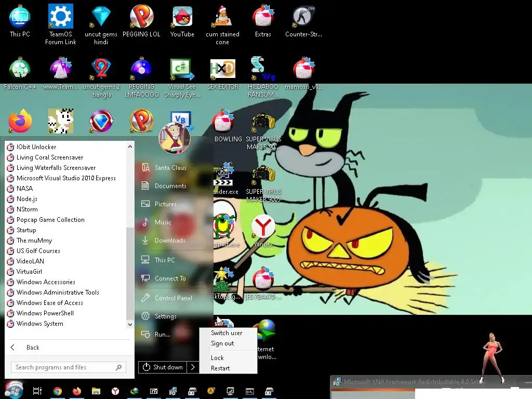532x399 pixels.
Task: Select Restart from the power menu
Action: pos(220,368)
